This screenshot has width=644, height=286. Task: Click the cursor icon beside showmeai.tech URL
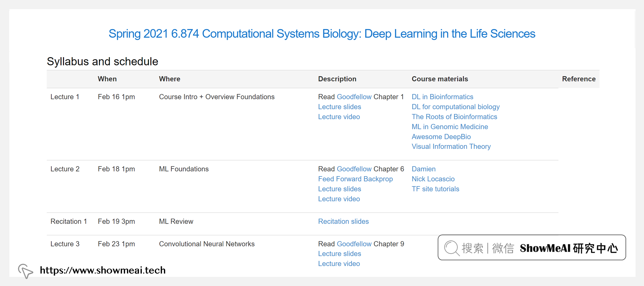coord(25,270)
